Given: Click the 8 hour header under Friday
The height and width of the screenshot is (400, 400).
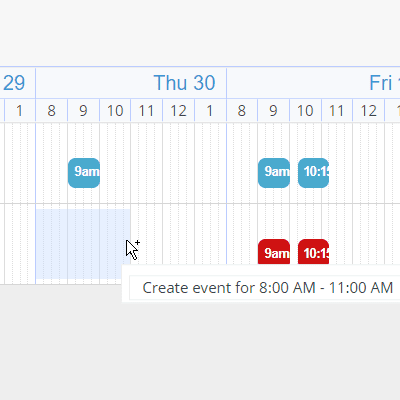Looking at the screenshot, I should click(242, 110).
